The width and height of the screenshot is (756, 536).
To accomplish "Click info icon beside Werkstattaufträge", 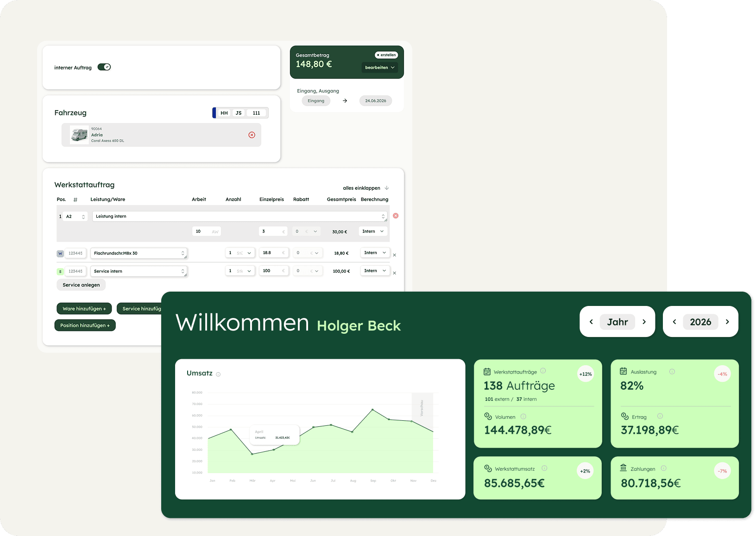I will tap(543, 371).
